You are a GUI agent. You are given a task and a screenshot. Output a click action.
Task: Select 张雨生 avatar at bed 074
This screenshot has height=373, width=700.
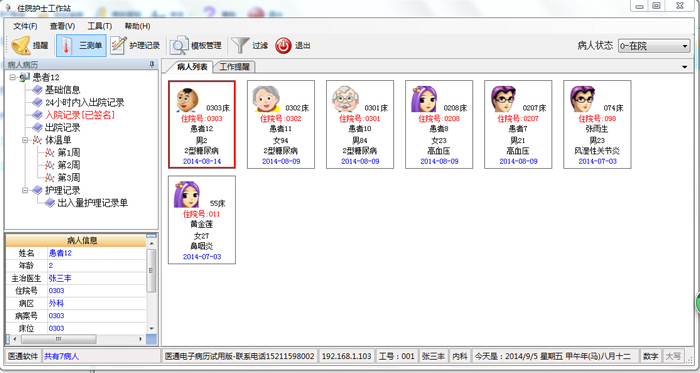pyautogui.click(x=583, y=99)
